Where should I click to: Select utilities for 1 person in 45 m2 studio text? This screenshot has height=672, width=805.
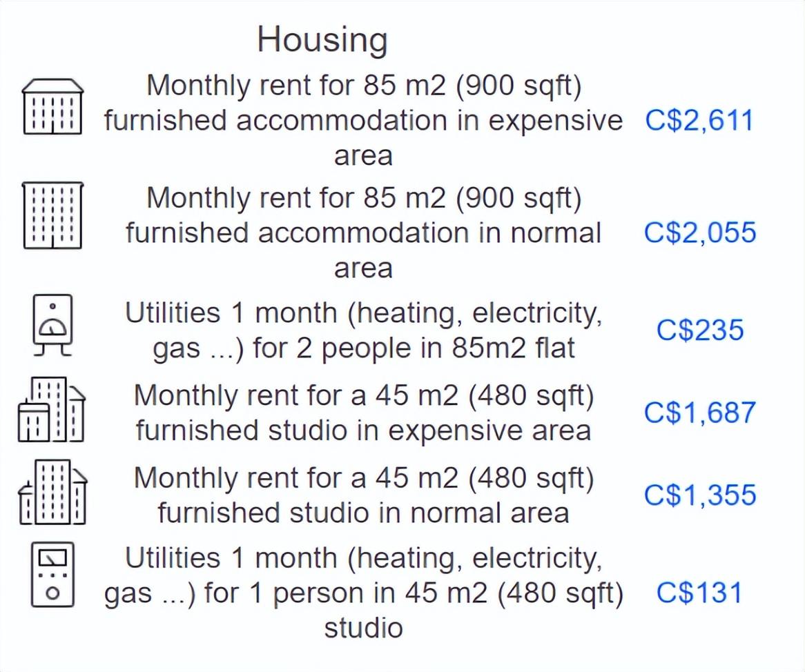pos(363,593)
